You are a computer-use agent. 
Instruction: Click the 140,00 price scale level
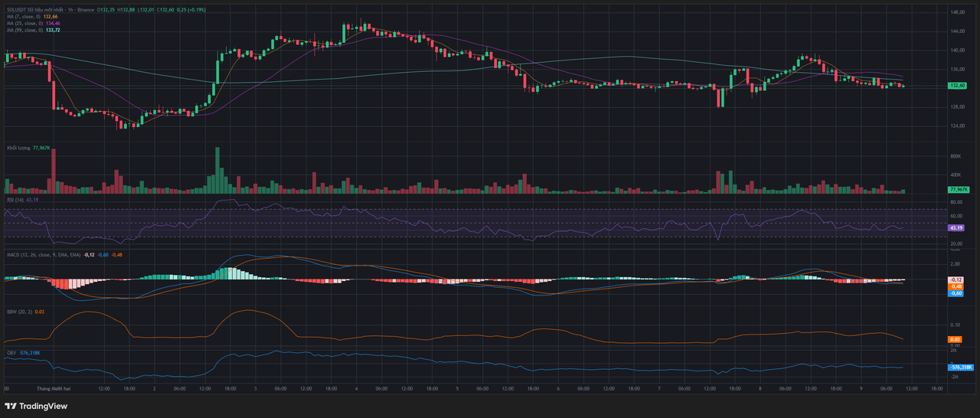pos(957,50)
